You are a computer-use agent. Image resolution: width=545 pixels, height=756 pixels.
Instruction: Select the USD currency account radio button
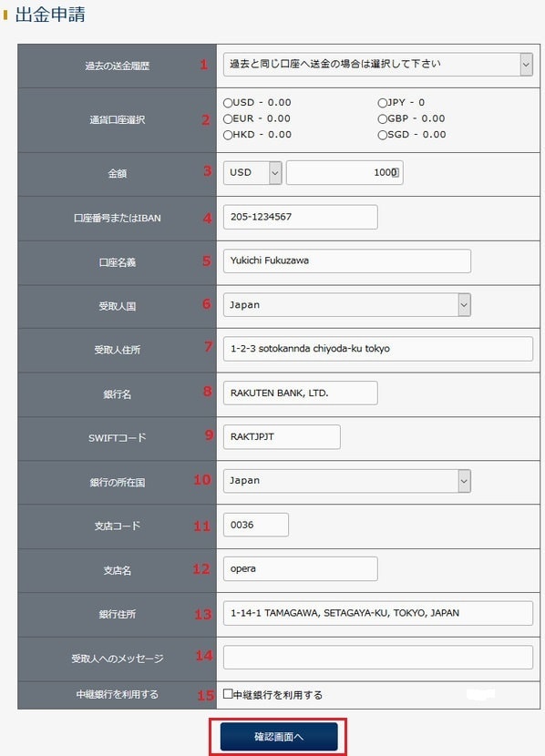(x=228, y=103)
